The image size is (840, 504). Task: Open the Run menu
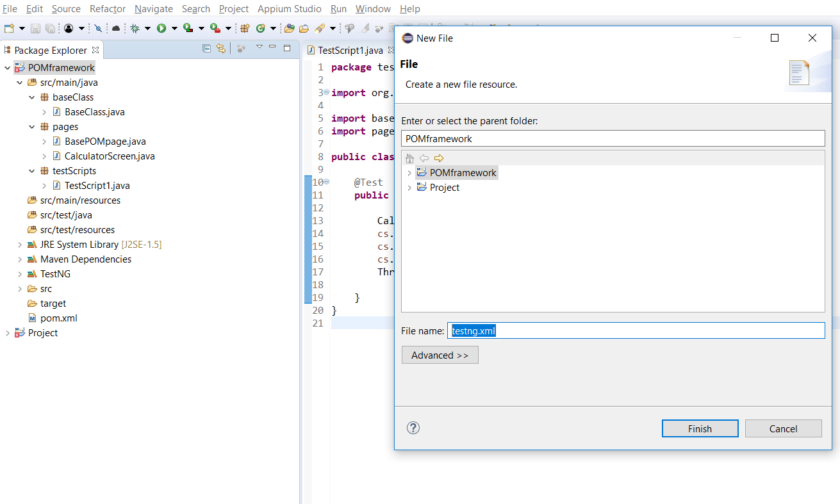[x=338, y=9]
